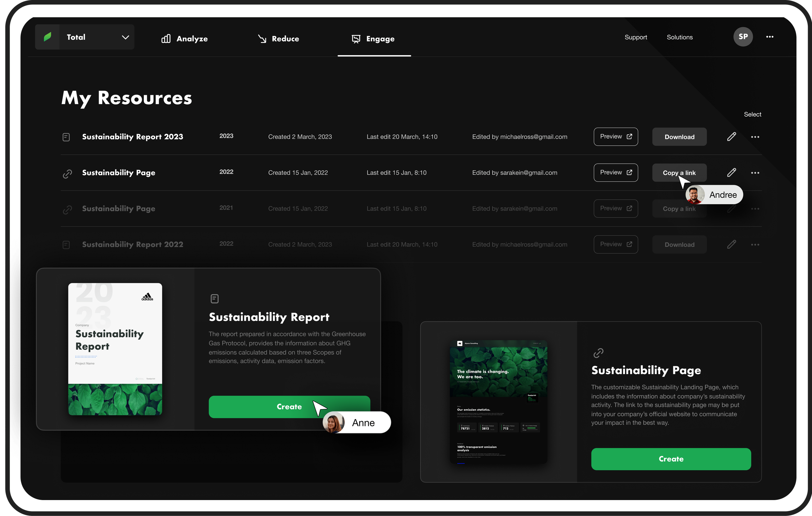Open more options for Sustainability Report 2022

point(755,245)
